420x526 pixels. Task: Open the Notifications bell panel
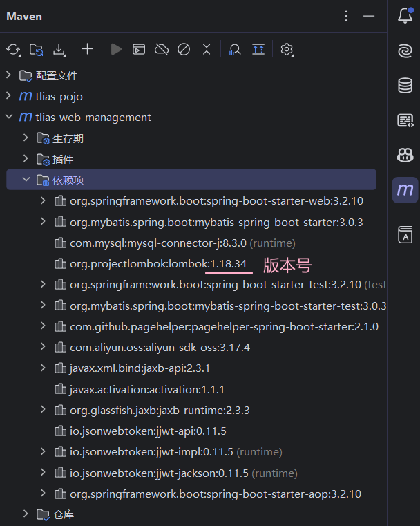click(405, 16)
